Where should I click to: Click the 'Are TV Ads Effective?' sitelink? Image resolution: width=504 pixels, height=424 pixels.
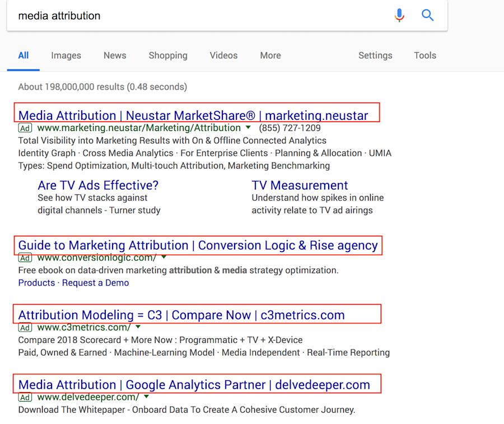[97, 185]
